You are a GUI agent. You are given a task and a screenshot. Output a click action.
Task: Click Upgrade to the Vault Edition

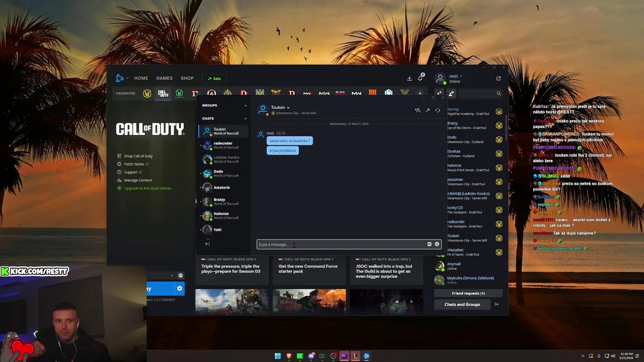(144, 188)
